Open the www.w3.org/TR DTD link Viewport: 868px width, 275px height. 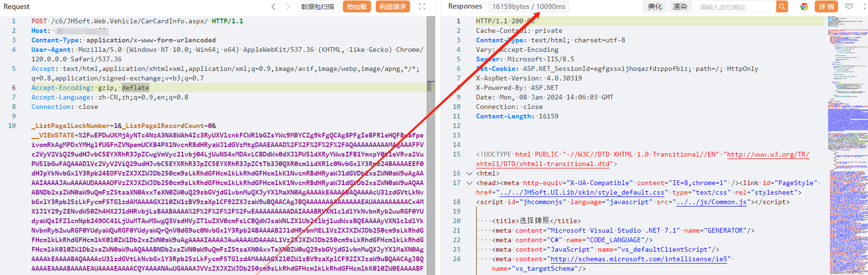click(x=768, y=155)
